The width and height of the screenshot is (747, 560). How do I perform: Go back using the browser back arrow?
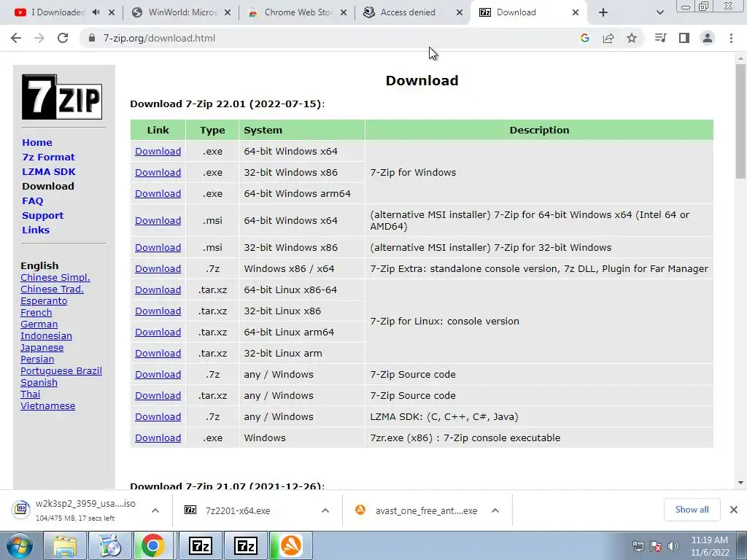[16, 38]
